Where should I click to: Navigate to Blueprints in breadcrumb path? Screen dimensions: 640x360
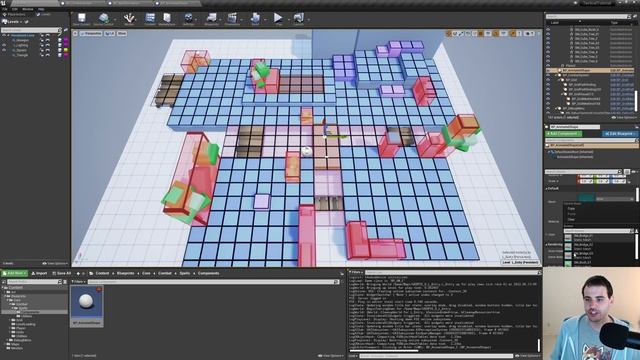(125, 273)
